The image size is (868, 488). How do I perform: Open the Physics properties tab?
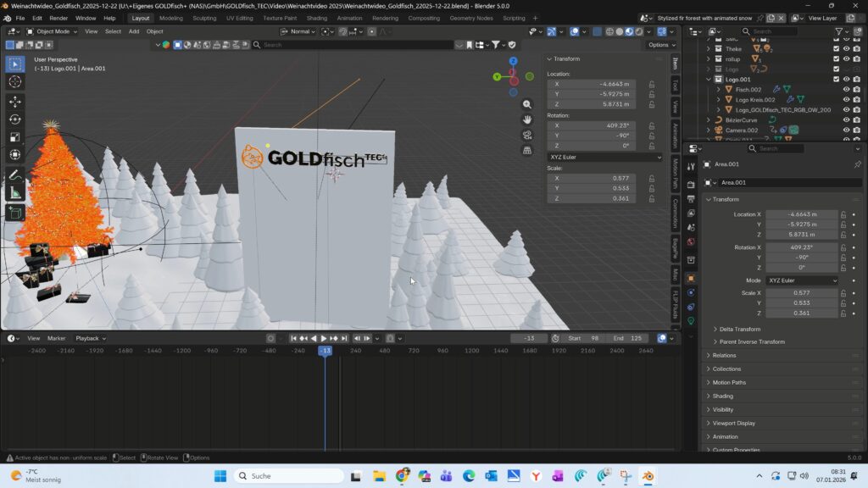(691, 292)
